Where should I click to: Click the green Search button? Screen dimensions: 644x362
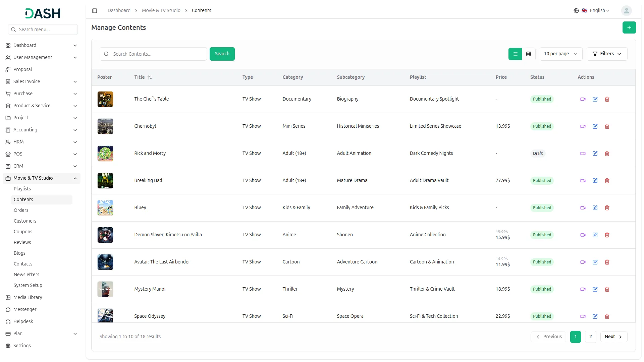pos(222,54)
